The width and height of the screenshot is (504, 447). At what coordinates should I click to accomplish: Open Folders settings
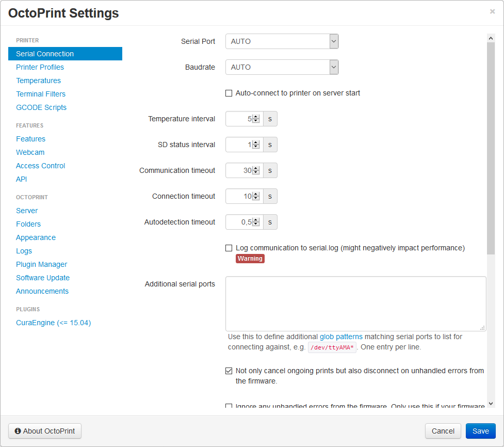click(x=28, y=224)
